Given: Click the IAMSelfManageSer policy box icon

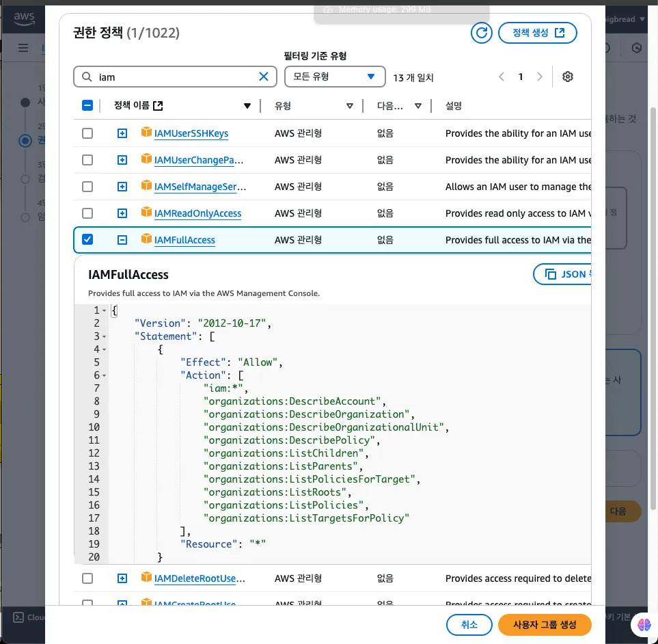Looking at the screenshot, I should pyautogui.click(x=146, y=185).
